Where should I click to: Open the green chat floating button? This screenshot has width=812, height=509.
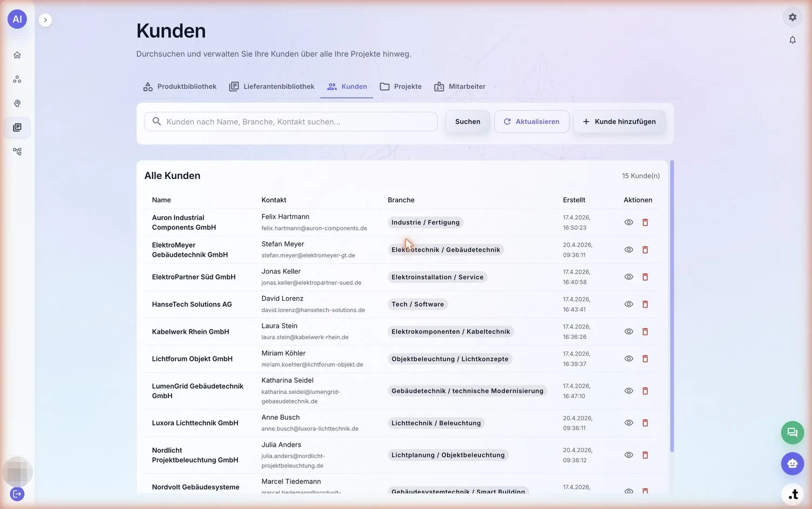click(x=793, y=432)
